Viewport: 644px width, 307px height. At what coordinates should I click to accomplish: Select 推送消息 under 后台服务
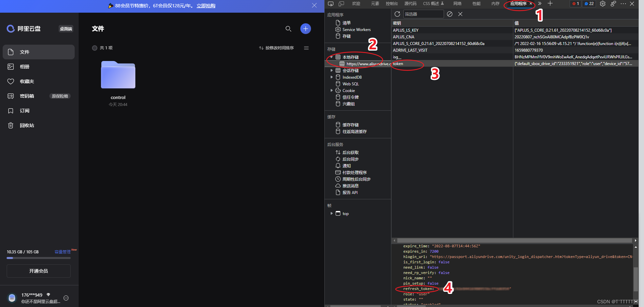pyautogui.click(x=351, y=186)
